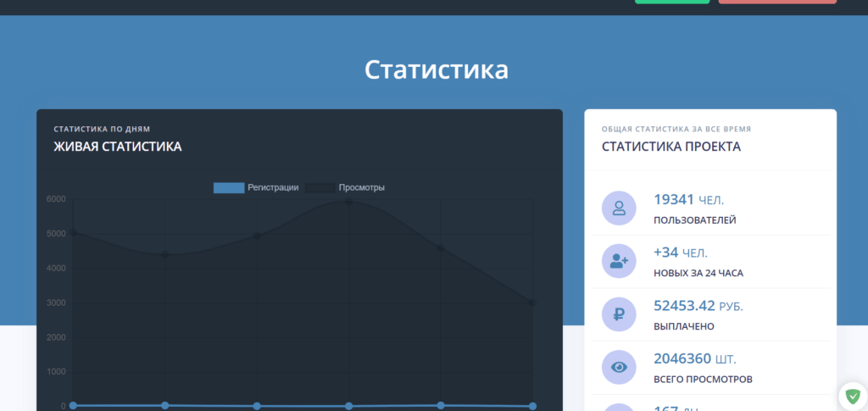Click the dark Просмотры legend color box

(320, 188)
